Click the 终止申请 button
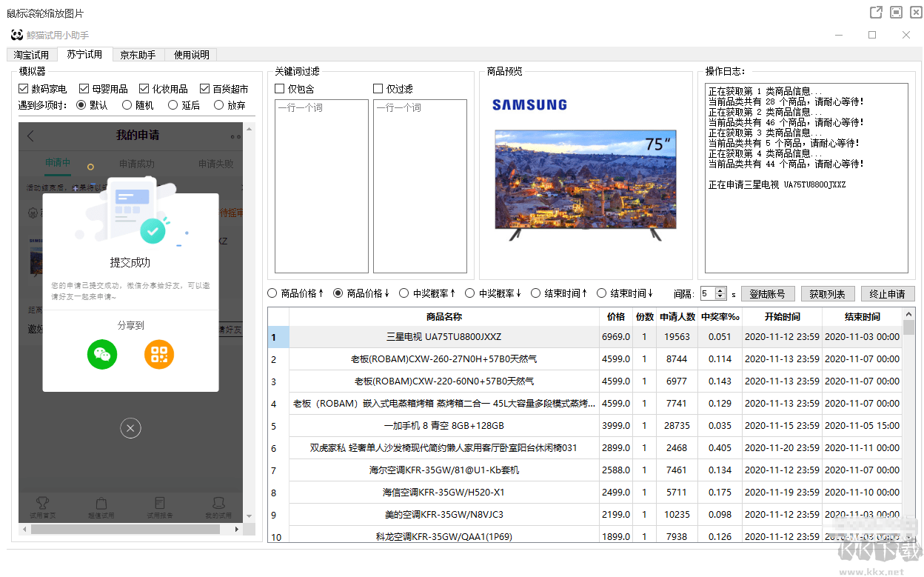The width and height of the screenshot is (924, 577). (888, 294)
